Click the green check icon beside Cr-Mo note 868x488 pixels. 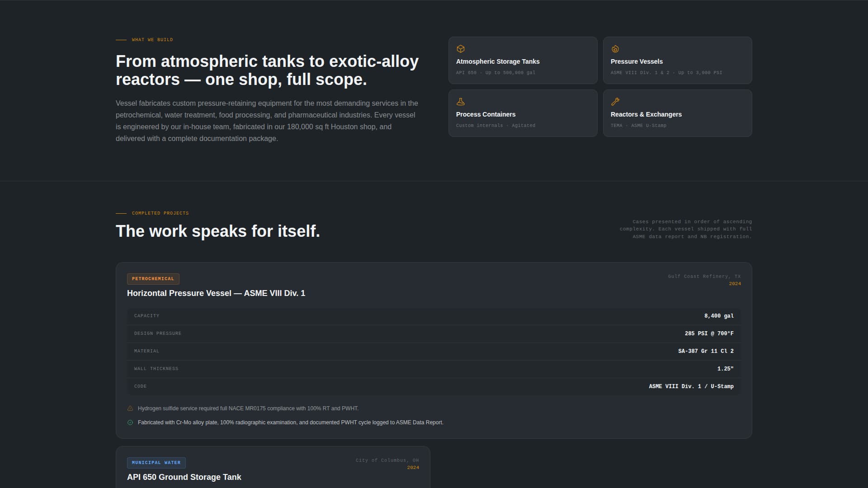click(x=130, y=422)
